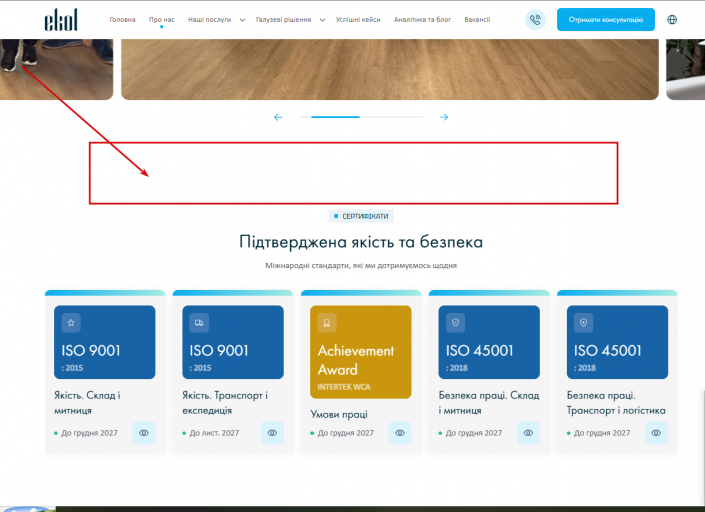Click the main carousel photo
Image resolution: width=705 pixels, height=512 pixels.
click(x=390, y=69)
